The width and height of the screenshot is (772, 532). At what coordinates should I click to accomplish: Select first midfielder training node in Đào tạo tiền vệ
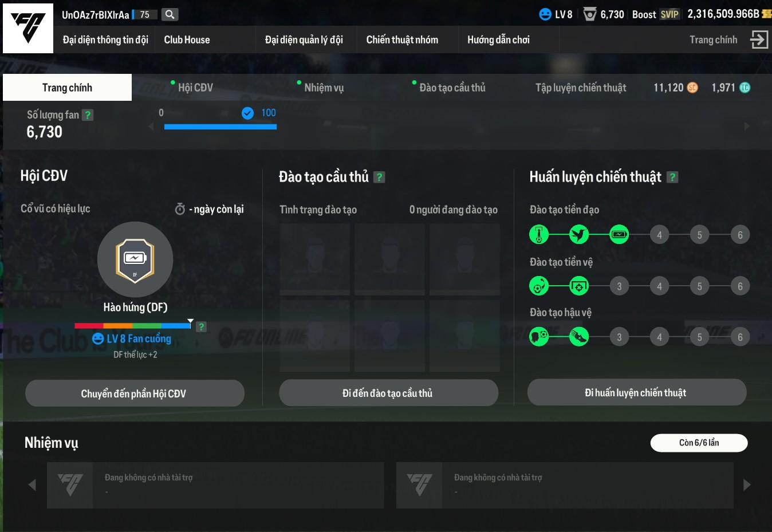(538, 286)
